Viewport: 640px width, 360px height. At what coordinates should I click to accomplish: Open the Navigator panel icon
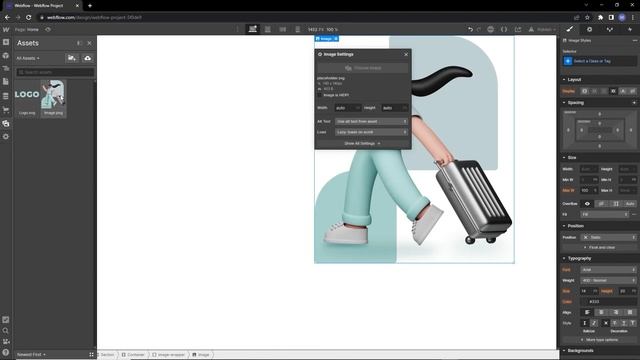(x=6, y=69)
